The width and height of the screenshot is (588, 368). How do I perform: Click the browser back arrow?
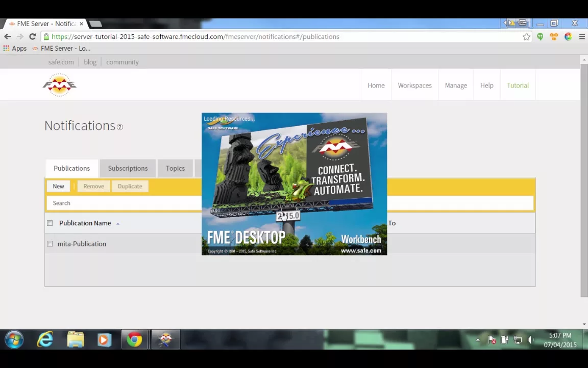[8, 36]
